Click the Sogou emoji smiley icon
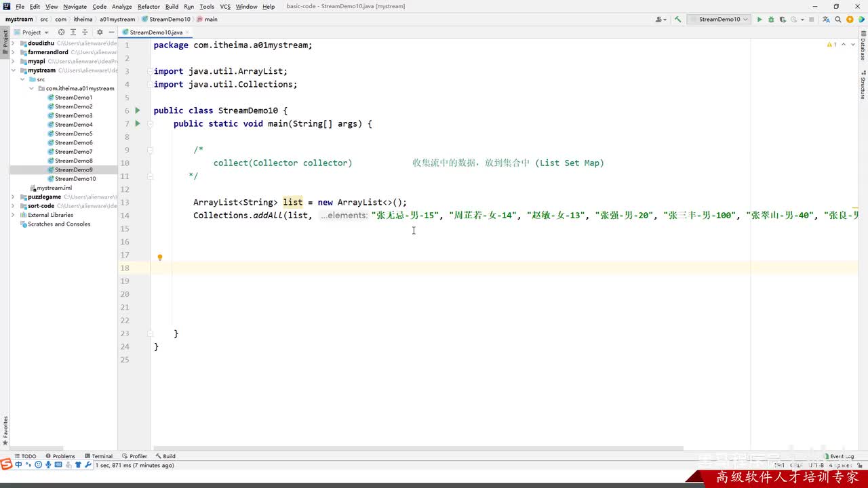 (38, 465)
